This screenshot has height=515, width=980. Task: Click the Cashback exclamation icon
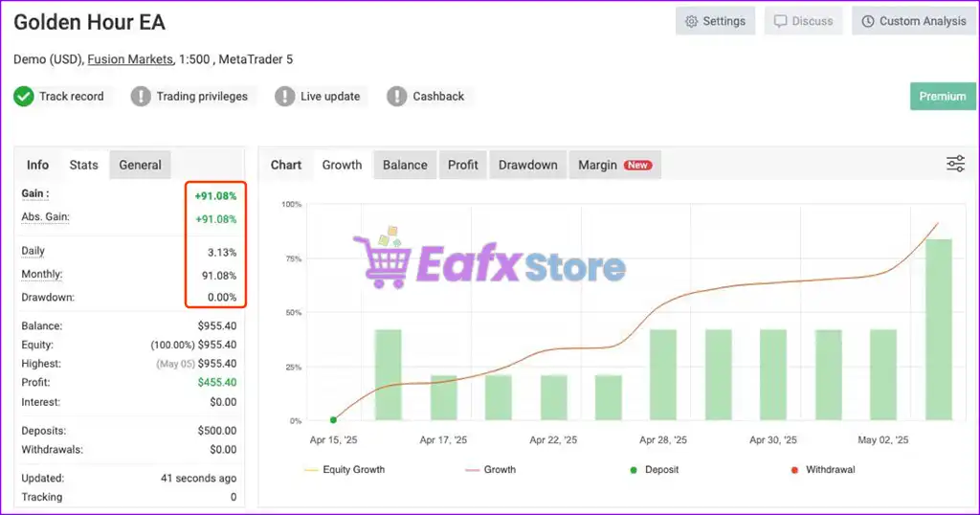pos(397,97)
